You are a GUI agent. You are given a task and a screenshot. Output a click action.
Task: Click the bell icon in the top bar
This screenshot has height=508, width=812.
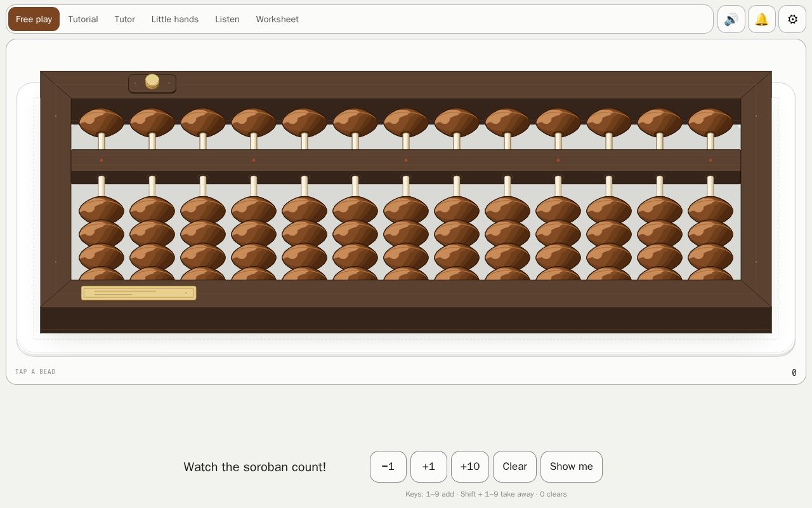click(762, 19)
